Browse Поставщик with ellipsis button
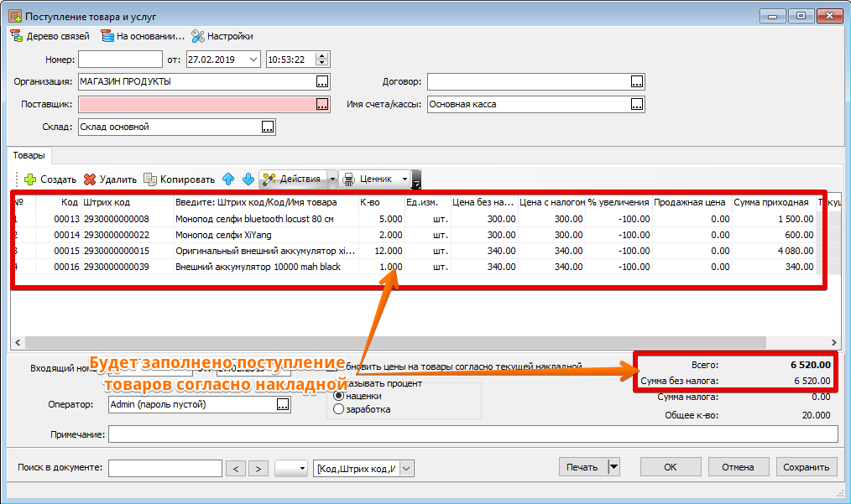This screenshot has width=851, height=504. [x=322, y=104]
